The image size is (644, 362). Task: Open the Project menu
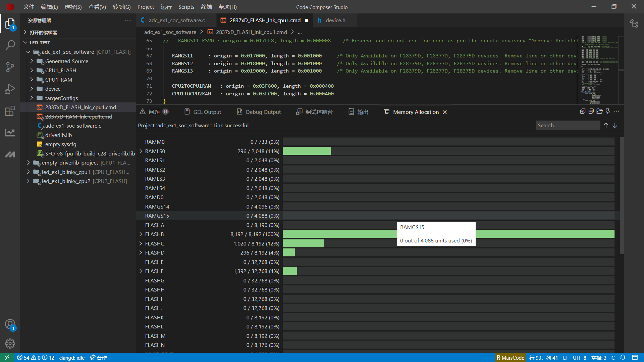(146, 7)
